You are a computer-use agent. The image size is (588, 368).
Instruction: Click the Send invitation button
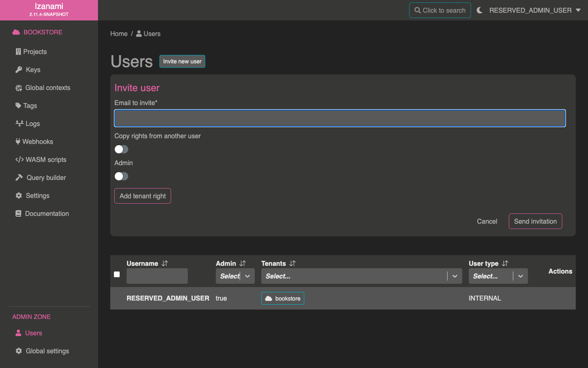[x=535, y=221]
